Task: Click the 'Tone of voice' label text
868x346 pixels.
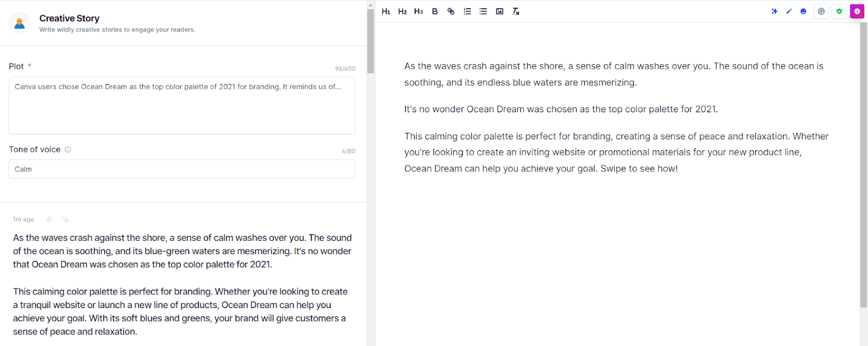Action: pos(35,150)
